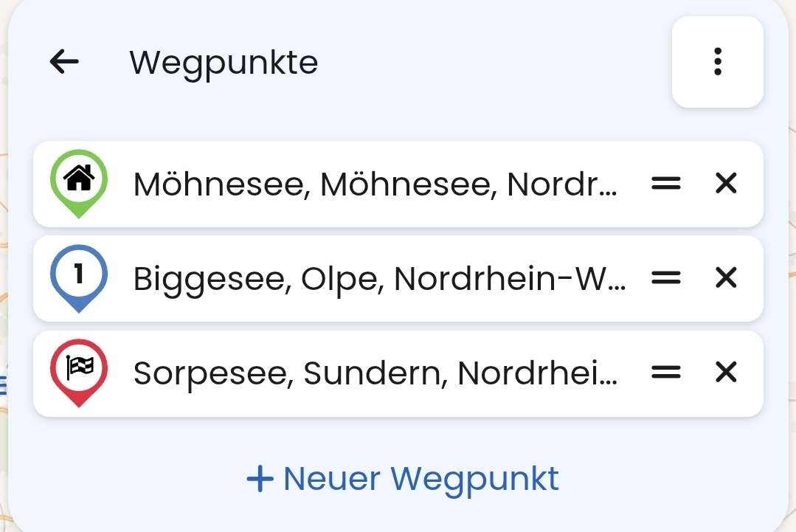
Task: Remove the Biggesee waypoint
Action: point(726,278)
